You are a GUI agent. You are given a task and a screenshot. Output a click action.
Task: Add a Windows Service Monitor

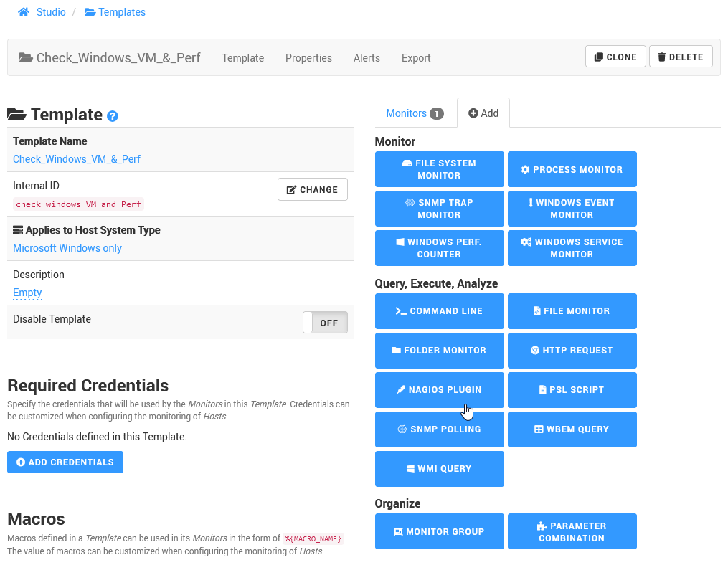click(x=572, y=248)
